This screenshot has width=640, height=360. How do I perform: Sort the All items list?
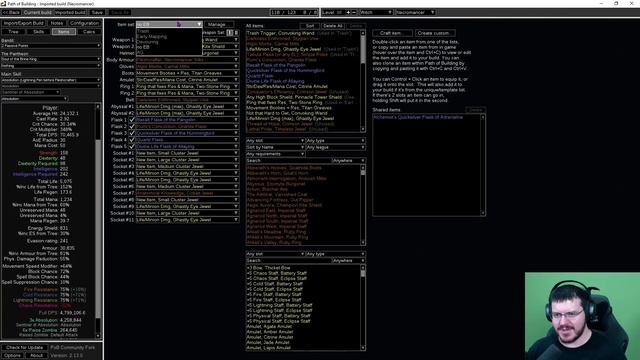pos(310,26)
